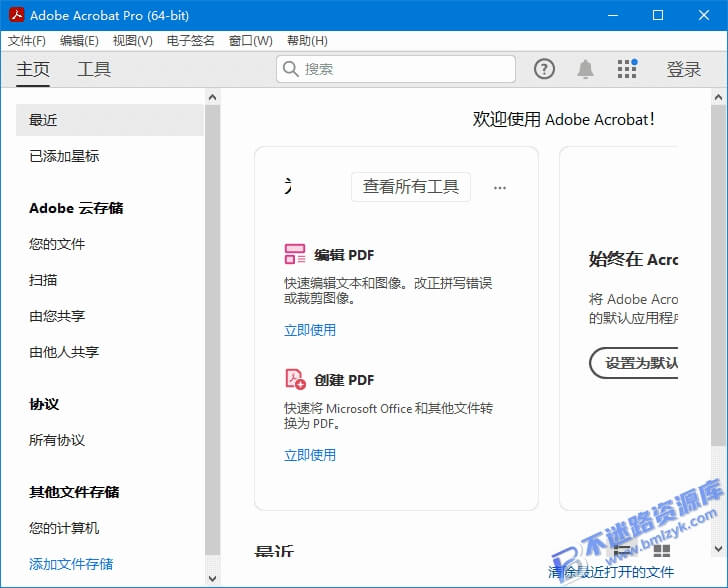Click the Create PDF (创建 PDF) tool icon

pos(295,379)
